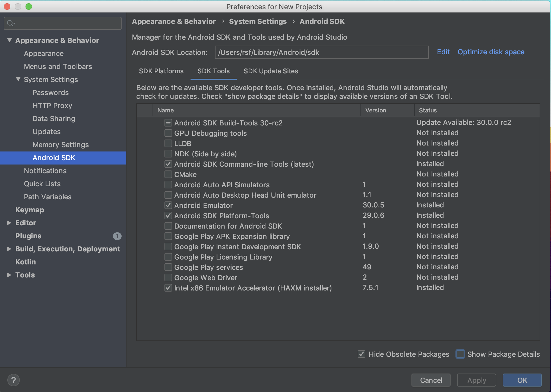Select HTTP Proxy settings

[x=63, y=106]
